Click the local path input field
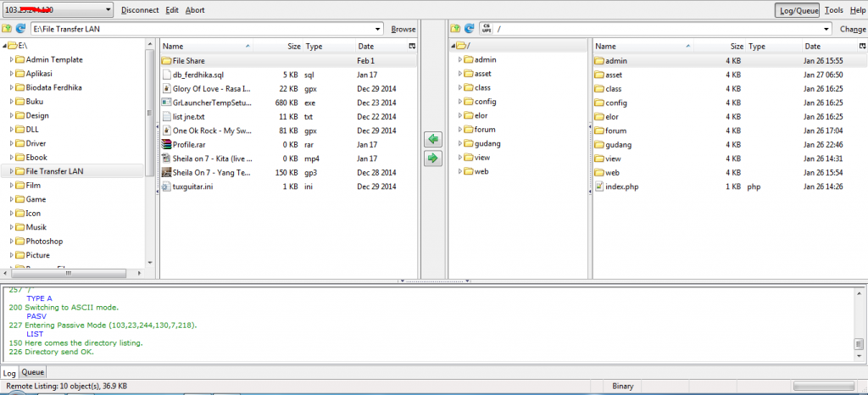868x395 pixels. pos(207,29)
